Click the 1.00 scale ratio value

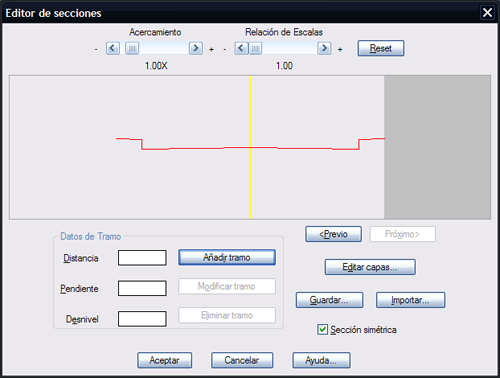tap(284, 66)
